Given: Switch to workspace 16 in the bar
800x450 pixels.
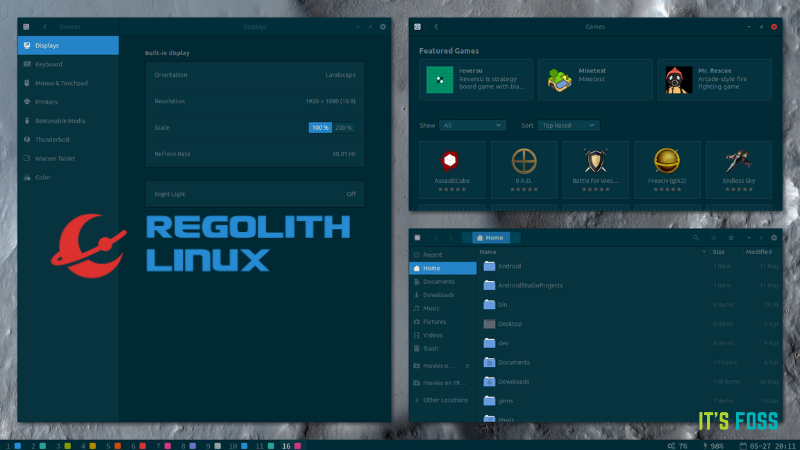Looking at the screenshot, I should 291,446.
